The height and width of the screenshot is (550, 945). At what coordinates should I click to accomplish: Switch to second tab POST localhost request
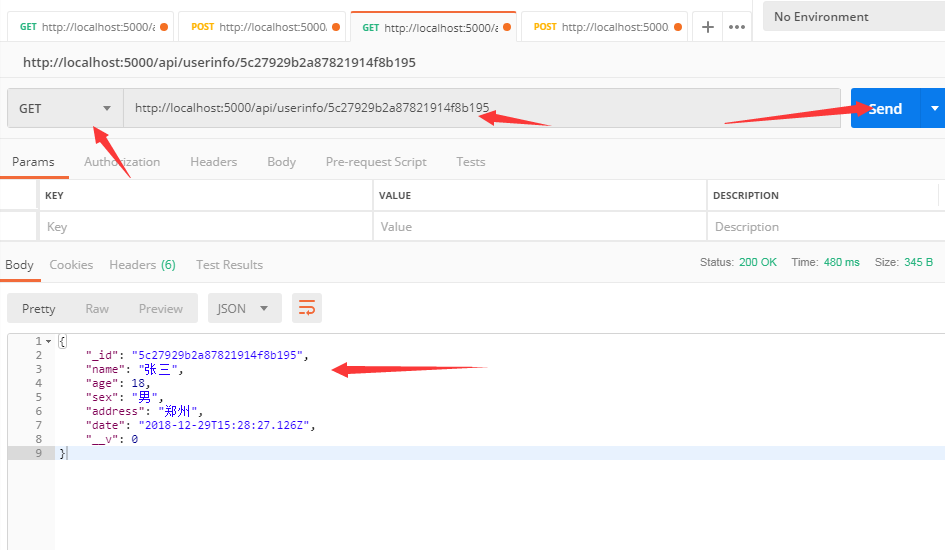click(262, 27)
